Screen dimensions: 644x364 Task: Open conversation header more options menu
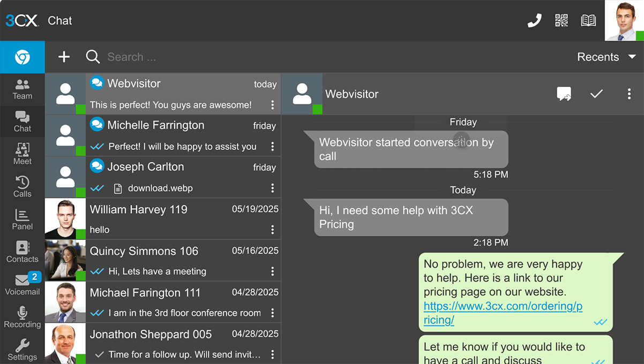(629, 94)
